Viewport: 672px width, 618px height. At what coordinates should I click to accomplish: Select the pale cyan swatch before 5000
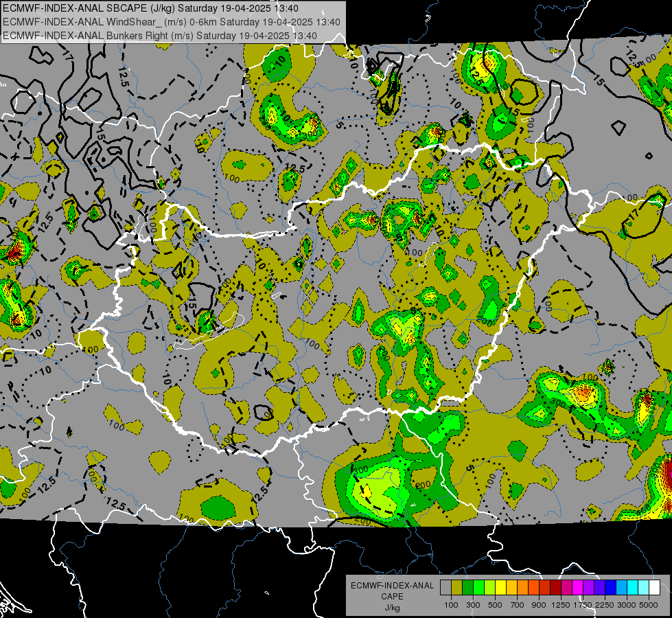point(644,587)
